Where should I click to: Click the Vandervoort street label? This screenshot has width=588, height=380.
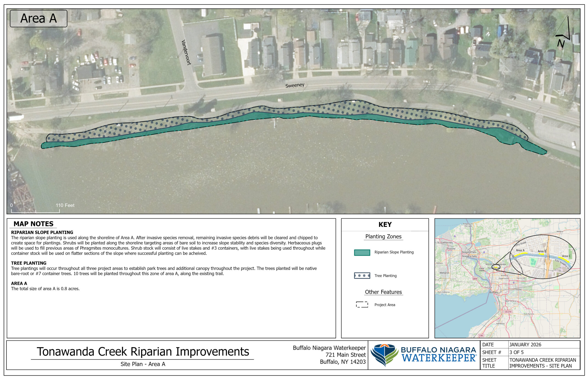point(186,52)
